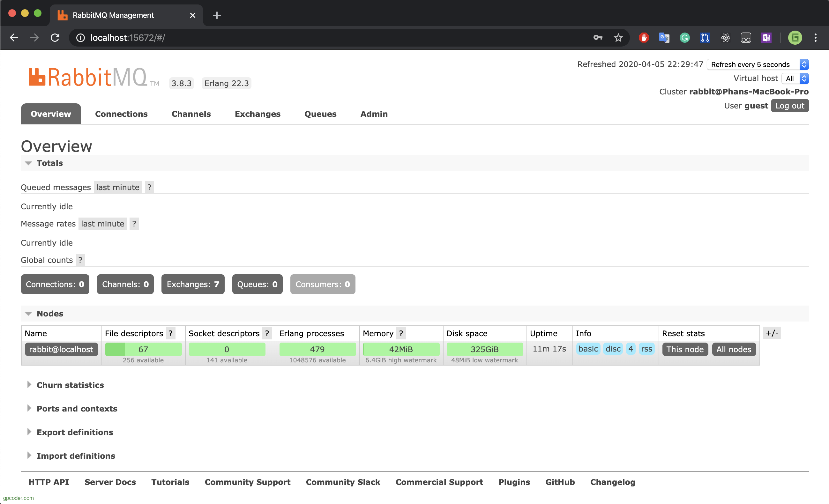Open the Grammarly extension icon
Viewport: 829px width, 504px height.
(x=685, y=38)
